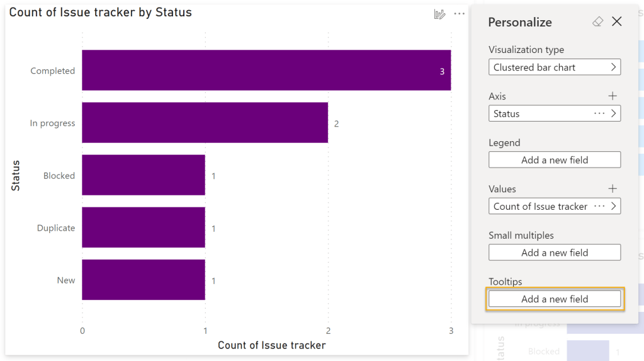This screenshot has width=644, height=361.
Task: Select the In progress bar
Action: [x=205, y=123]
